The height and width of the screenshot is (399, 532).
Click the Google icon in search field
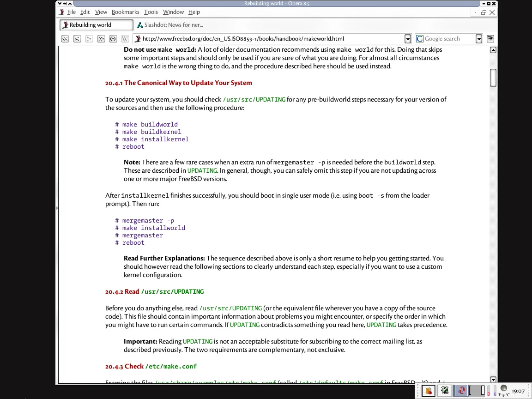point(420,39)
